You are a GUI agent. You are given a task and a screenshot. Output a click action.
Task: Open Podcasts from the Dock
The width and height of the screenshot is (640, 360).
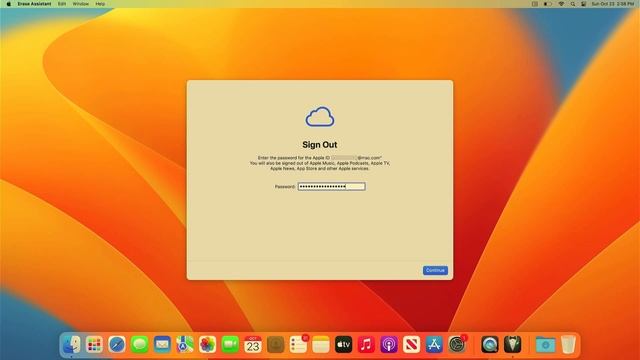tap(389, 344)
